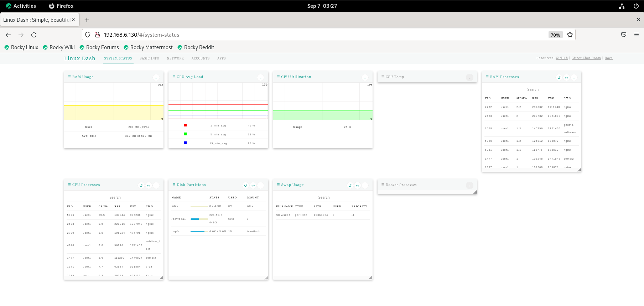Click the RAM Processes search field
The image size is (644, 306).
[533, 89]
